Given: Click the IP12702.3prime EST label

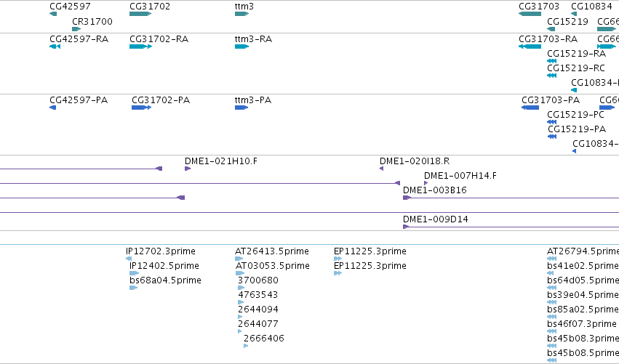Looking at the screenshot, I should click(x=160, y=251).
